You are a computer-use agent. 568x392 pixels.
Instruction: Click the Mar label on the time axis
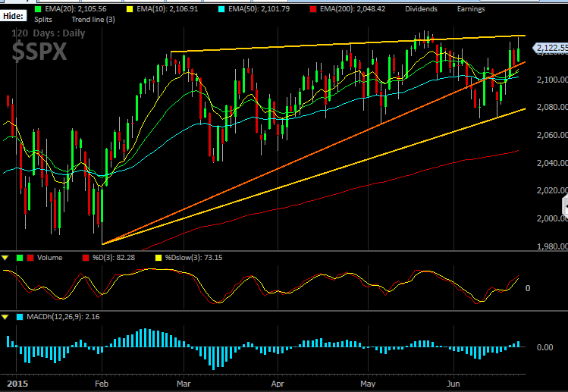coord(184,384)
